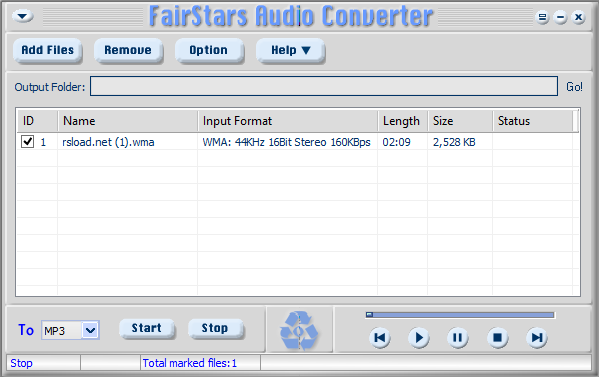Viewport: 599px width, 377px height.
Task: Start the conversion
Action: pos(147,328)
